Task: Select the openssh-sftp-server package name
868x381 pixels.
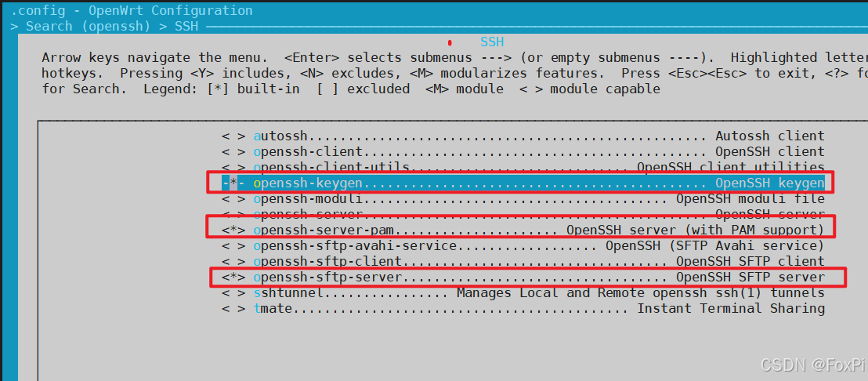Action: click(x=327, y=277)
